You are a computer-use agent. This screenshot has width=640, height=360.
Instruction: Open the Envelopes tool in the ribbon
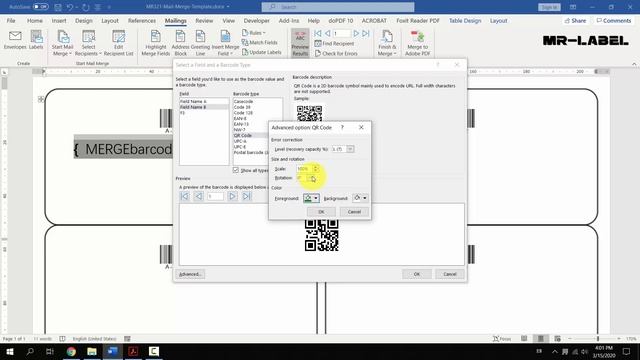pos(15,40)
